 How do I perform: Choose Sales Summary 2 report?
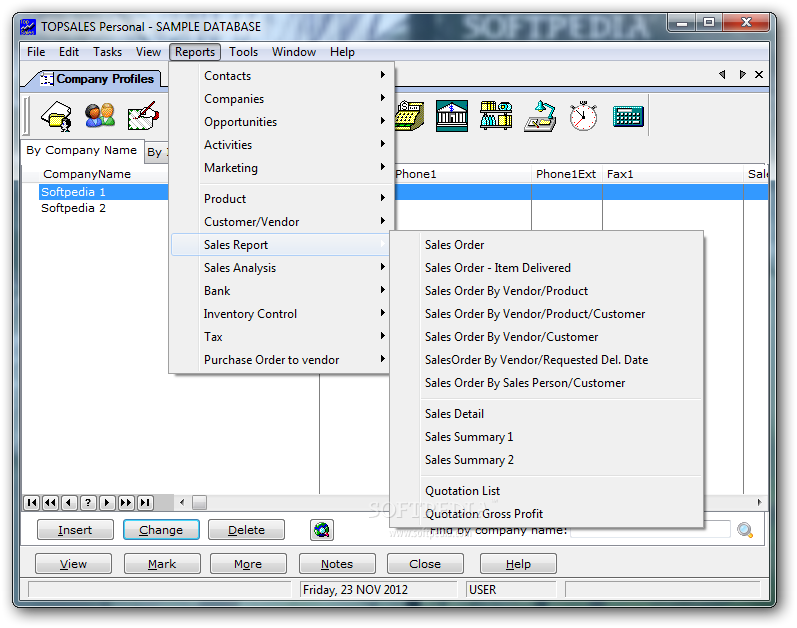pyautogui.click(x=547, y=460)
